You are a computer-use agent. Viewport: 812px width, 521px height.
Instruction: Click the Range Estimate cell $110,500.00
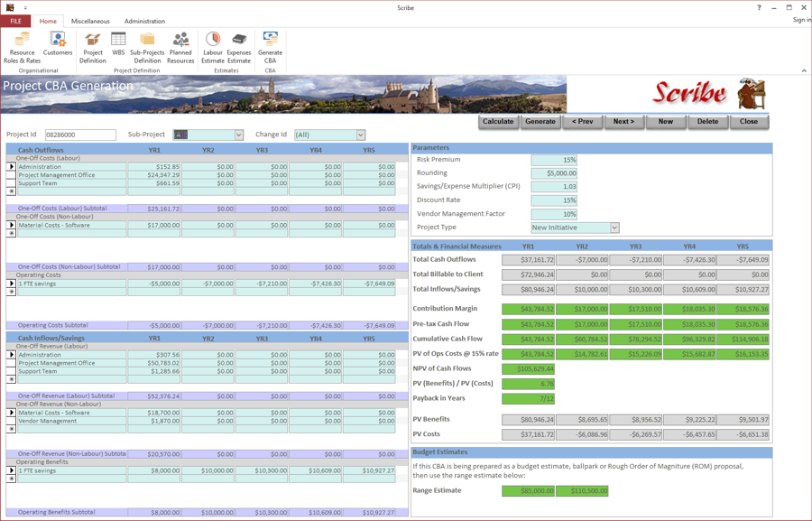582,491
